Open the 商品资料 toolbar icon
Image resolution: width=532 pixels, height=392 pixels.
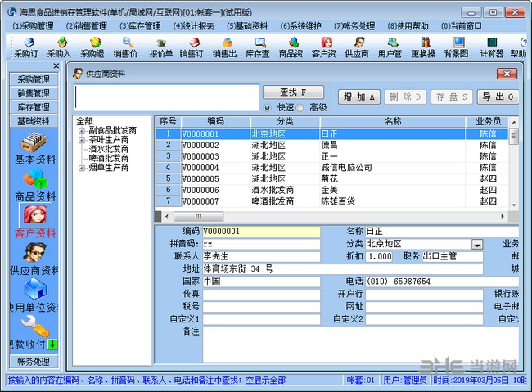coord(294,47)
